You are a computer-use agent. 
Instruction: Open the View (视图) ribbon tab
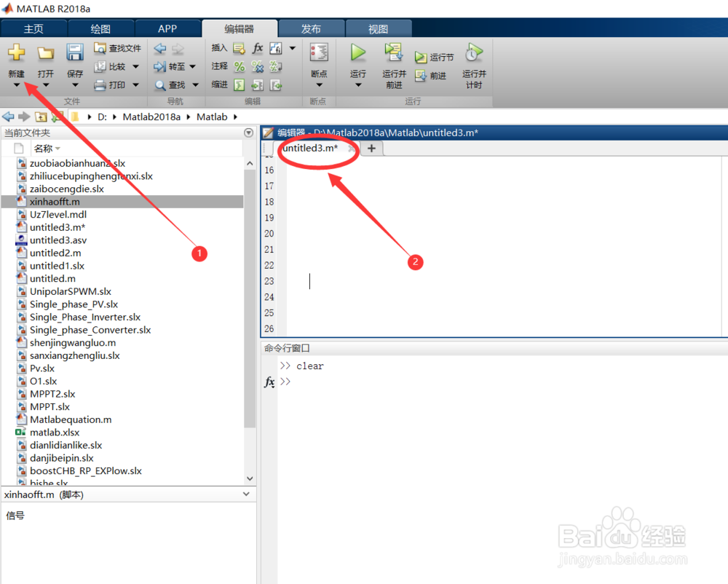coord(379,29)
